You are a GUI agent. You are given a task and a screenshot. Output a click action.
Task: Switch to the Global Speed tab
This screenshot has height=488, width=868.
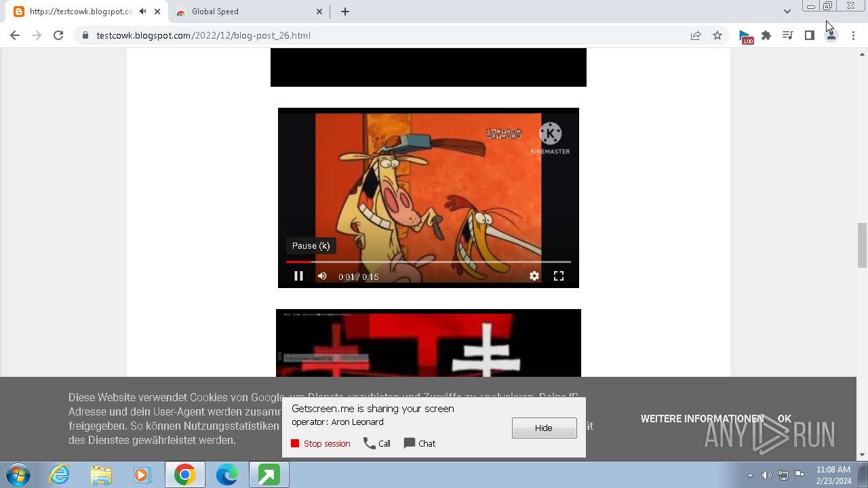pyautogui.click(x=248, y=12)
